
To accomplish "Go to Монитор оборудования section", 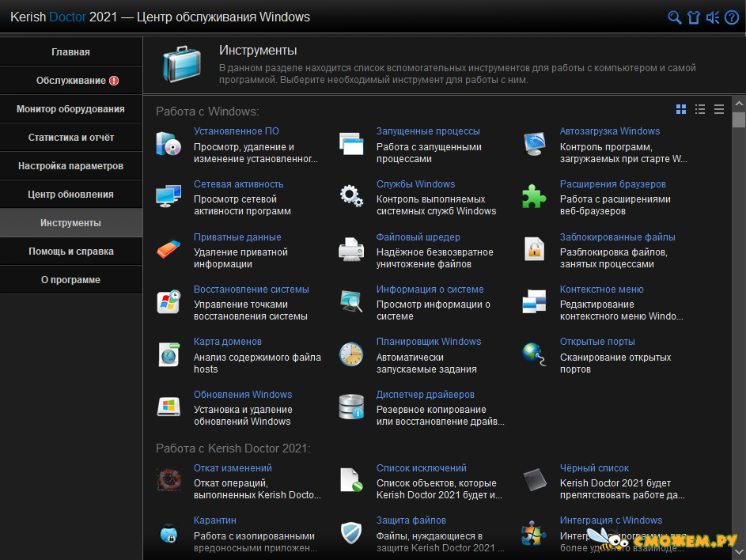I will (71, 109).
